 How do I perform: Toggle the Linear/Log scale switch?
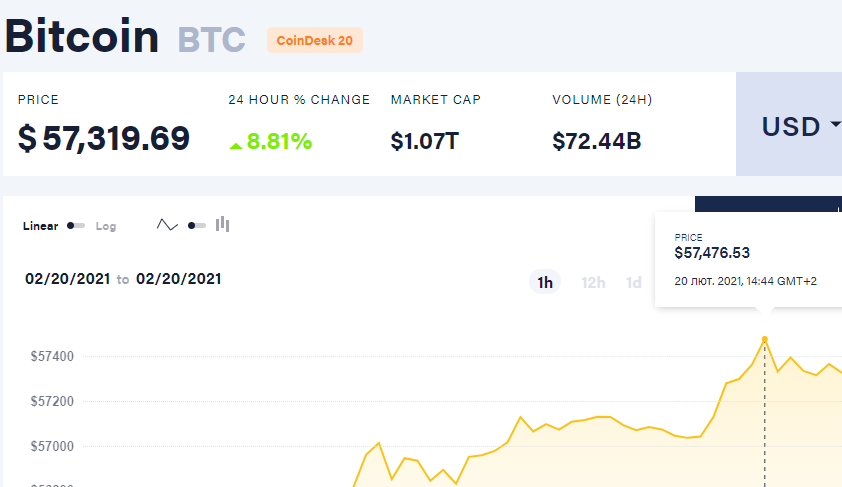coord(76,226)
